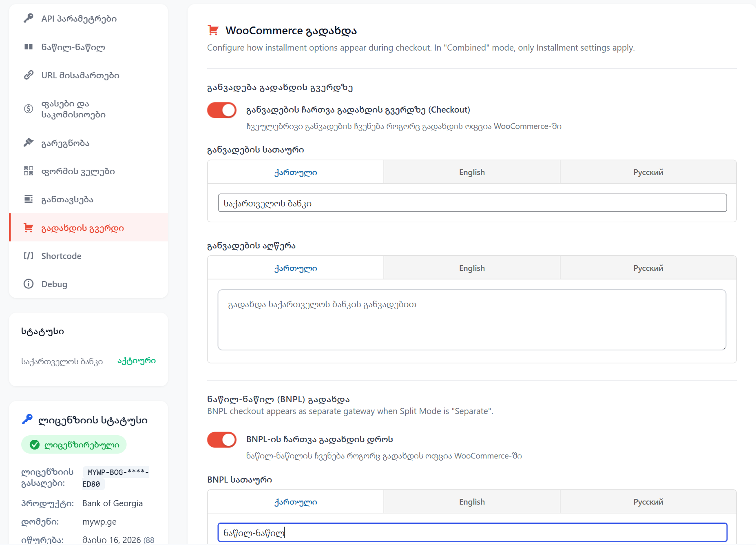The image size is (756, 545).
Task: Click the საქართველოს ბანკი title input field
Action: point(472,203)
